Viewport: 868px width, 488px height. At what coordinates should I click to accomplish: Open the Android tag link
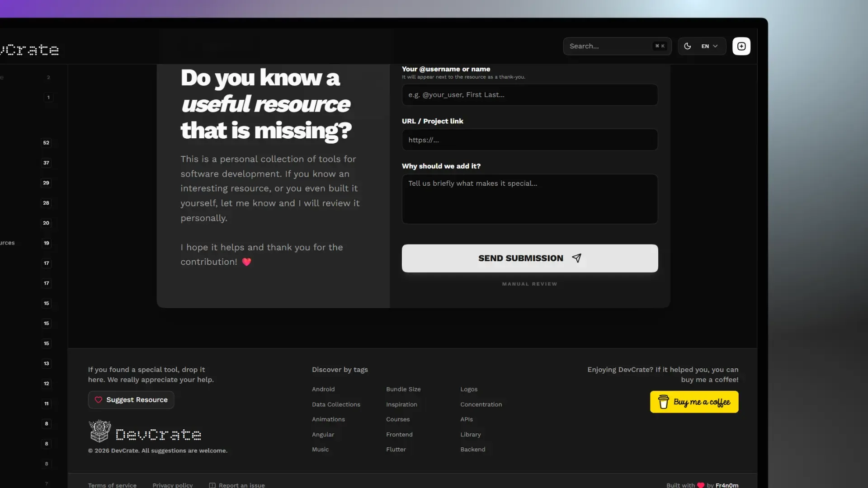[x=323, y=389]
